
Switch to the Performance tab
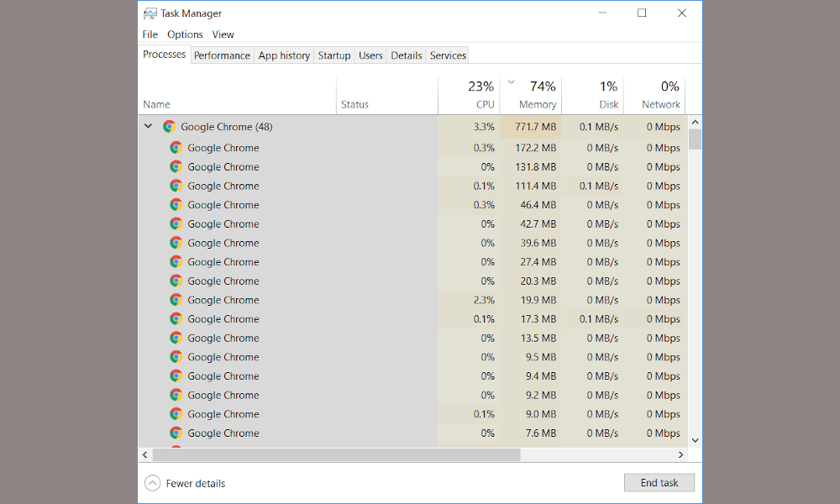(x=222, y=55)
